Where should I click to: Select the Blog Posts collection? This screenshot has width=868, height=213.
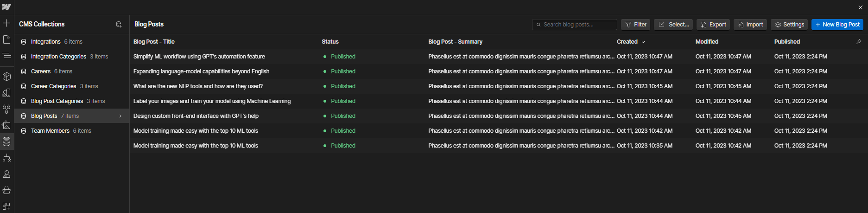(x=72, y=116)
